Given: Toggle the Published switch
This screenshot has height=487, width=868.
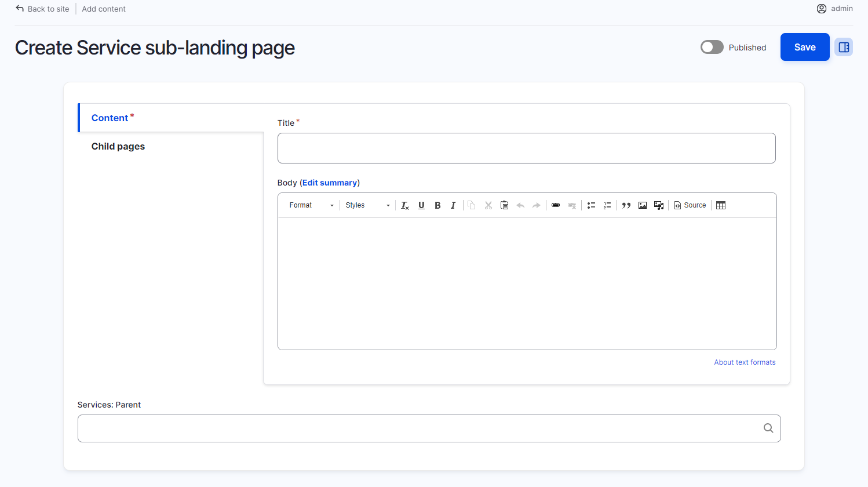Looking at the screenshot, I should (712, 47).
